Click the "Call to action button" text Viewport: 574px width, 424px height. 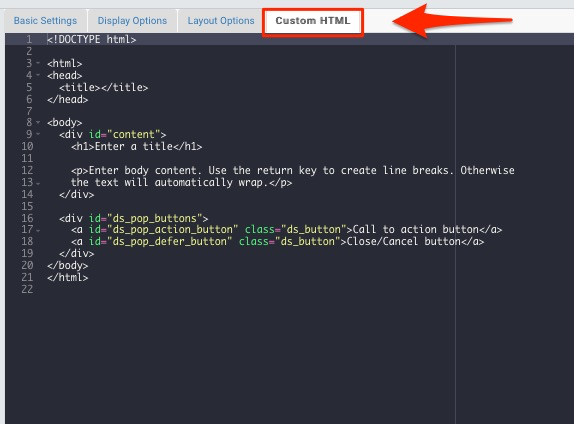pyautogui.click(x=415, y=230)
